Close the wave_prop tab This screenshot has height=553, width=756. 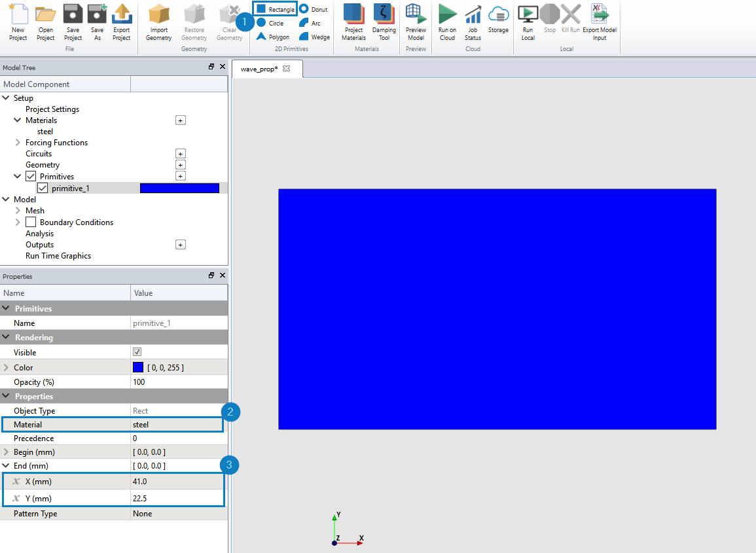click(287, 69)
